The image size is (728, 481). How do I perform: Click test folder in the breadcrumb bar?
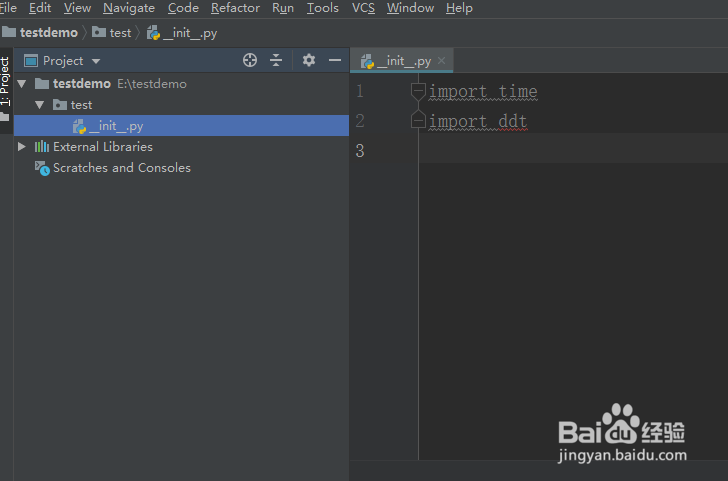pyautogui.click(x=111, y=32)
